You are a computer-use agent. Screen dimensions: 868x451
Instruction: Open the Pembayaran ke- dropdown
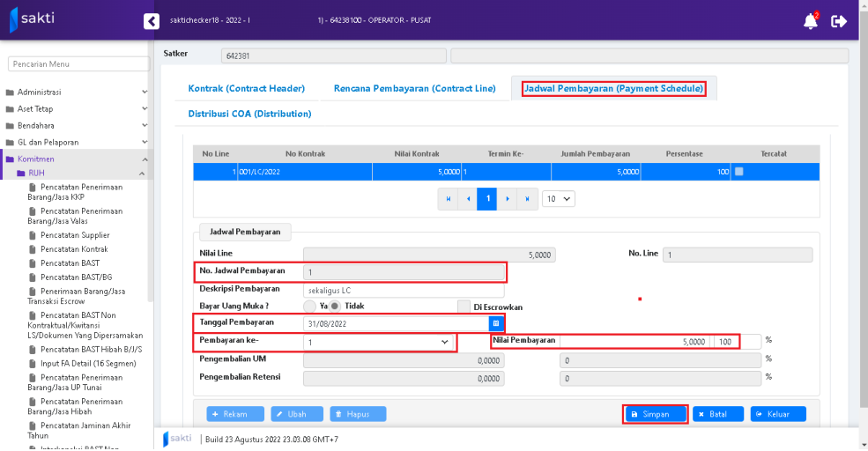coord(378,342)
